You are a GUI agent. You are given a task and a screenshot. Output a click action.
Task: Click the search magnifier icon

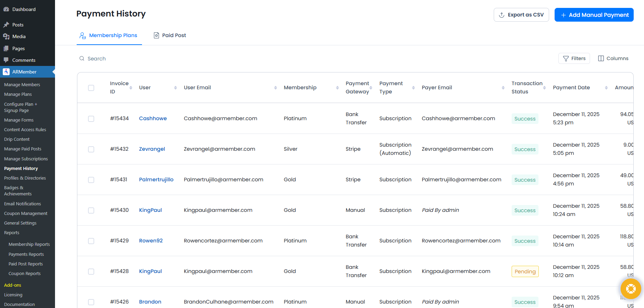tap(82, 58)
